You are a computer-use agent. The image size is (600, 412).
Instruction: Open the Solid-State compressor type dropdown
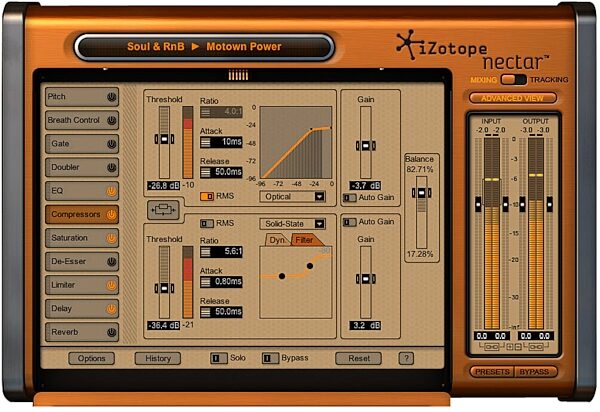[293, 224]
